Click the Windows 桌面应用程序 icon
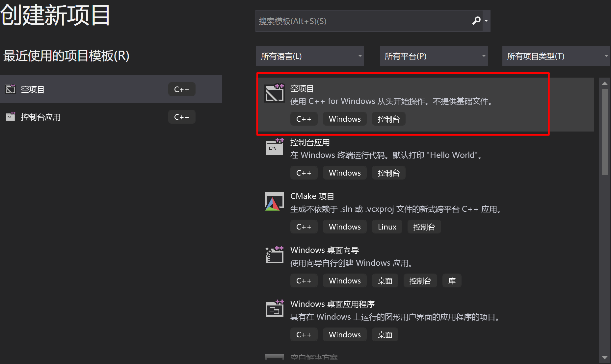 tap(274, 309)
